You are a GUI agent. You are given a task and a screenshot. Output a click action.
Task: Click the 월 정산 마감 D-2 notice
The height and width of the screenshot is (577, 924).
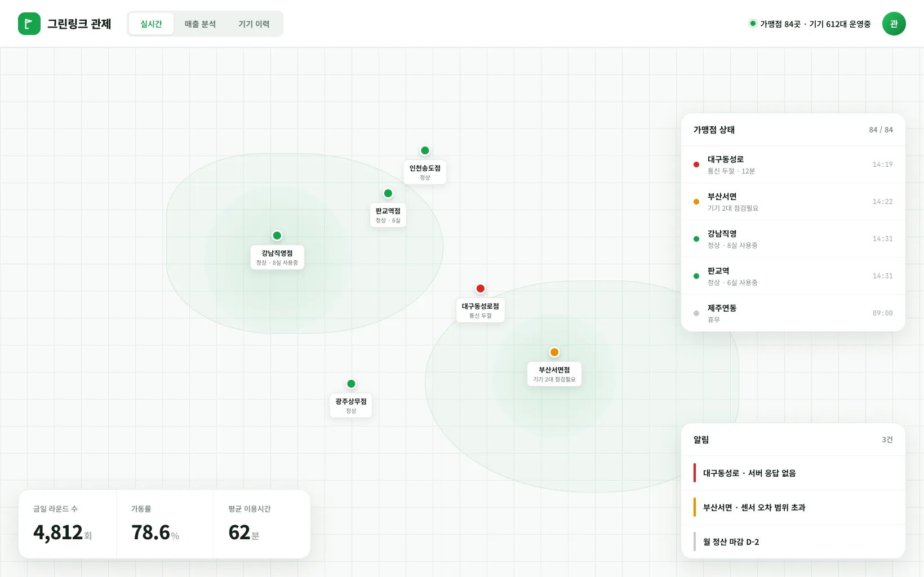[793, 542]
